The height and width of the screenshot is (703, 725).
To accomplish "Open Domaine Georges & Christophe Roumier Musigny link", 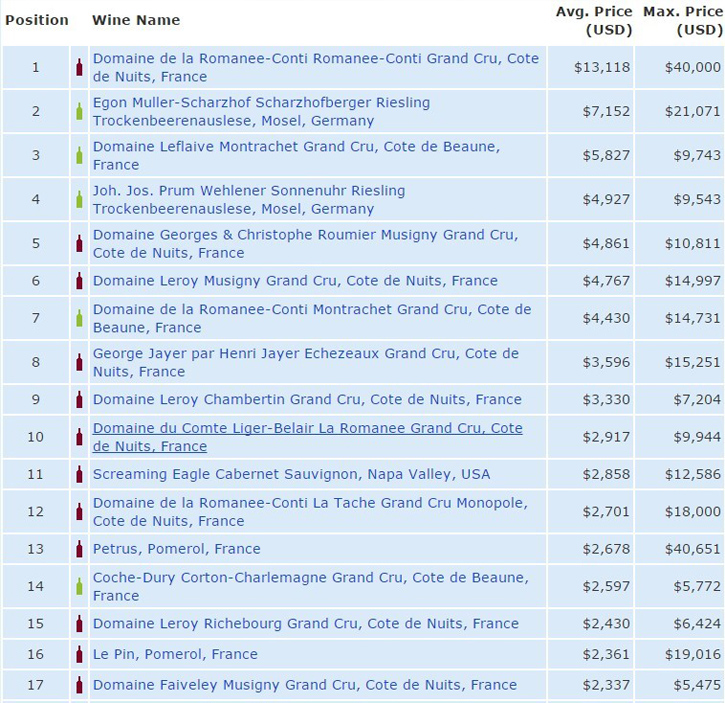I will click(306, 243).
